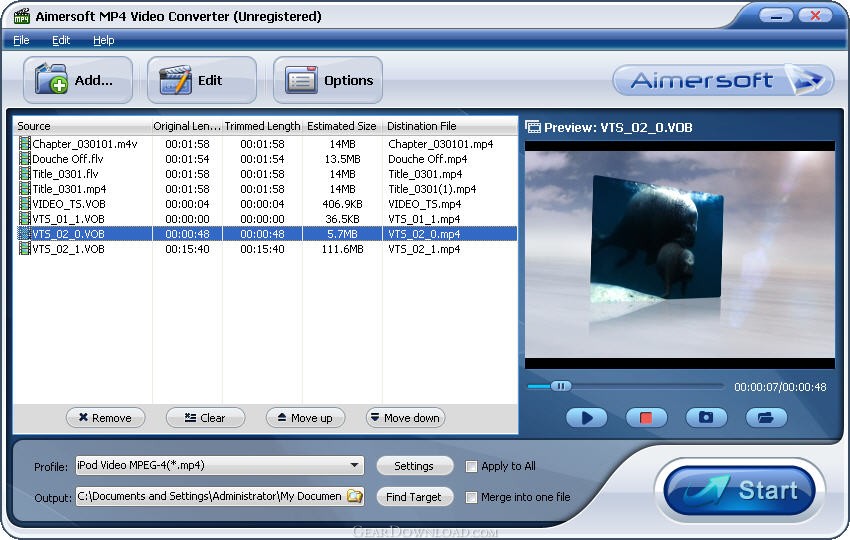This screenshot has height=540, width=850.
Task: Enable Apply to All checkbox
Action: click(472, 466)
